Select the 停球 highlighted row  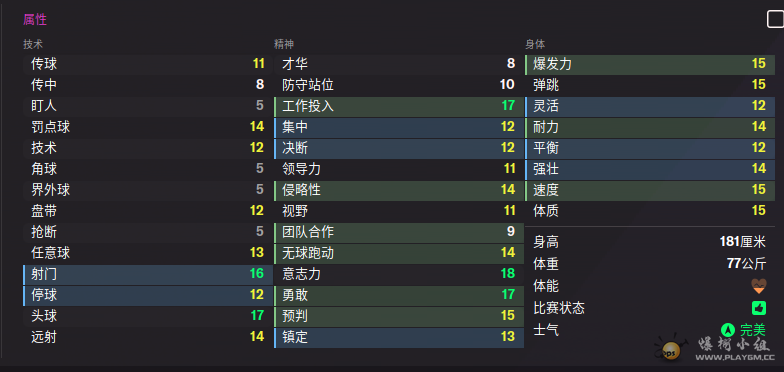[148, 295]
